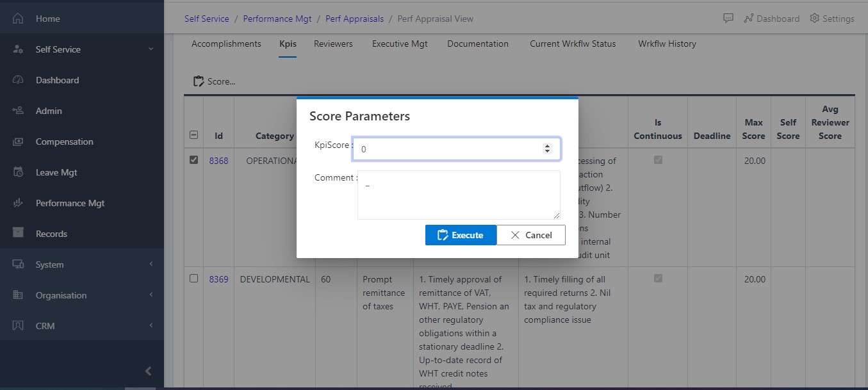Switch to the Reviewers tab
868x390 pixels.
(333, 44)
